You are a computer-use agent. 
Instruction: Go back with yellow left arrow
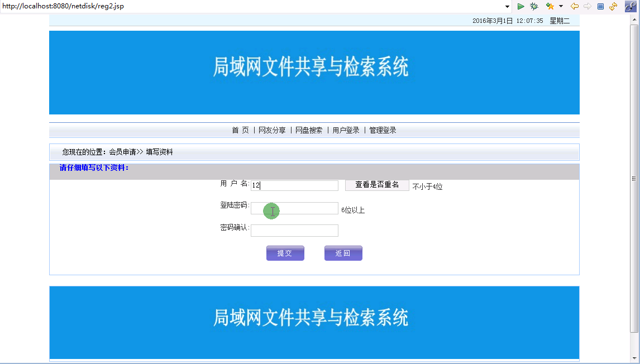[574, 7]
